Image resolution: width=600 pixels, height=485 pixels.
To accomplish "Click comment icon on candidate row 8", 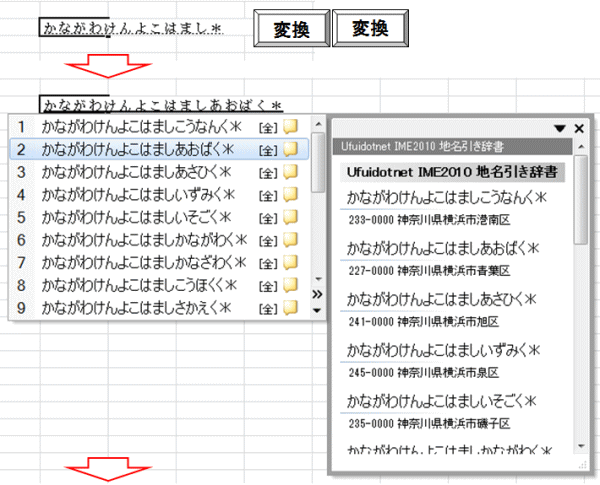I will [x=290, y=285].
